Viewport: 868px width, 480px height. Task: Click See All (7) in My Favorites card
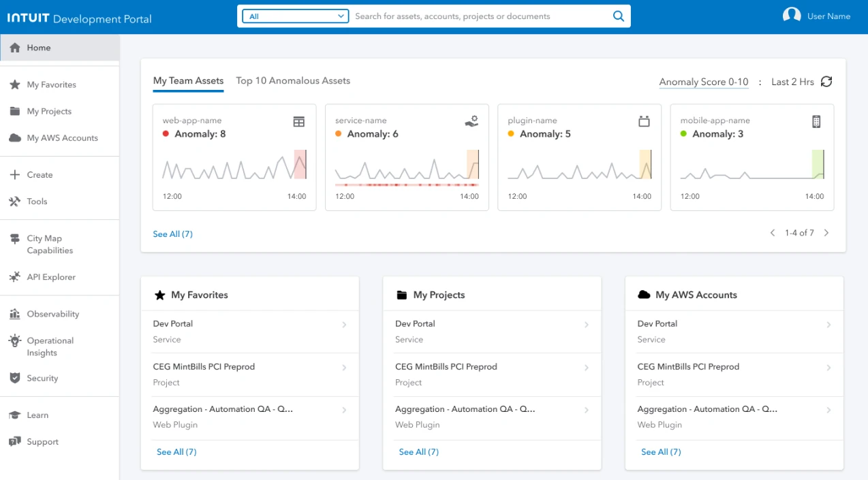coord(176,452)
